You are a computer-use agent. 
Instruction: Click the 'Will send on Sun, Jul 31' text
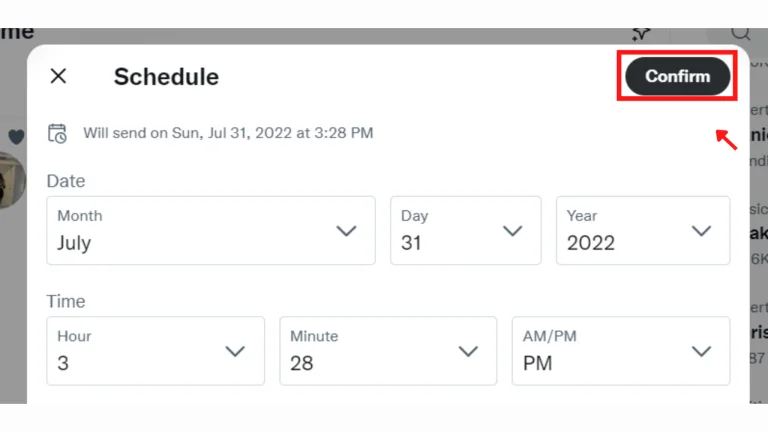coord(228,132)
